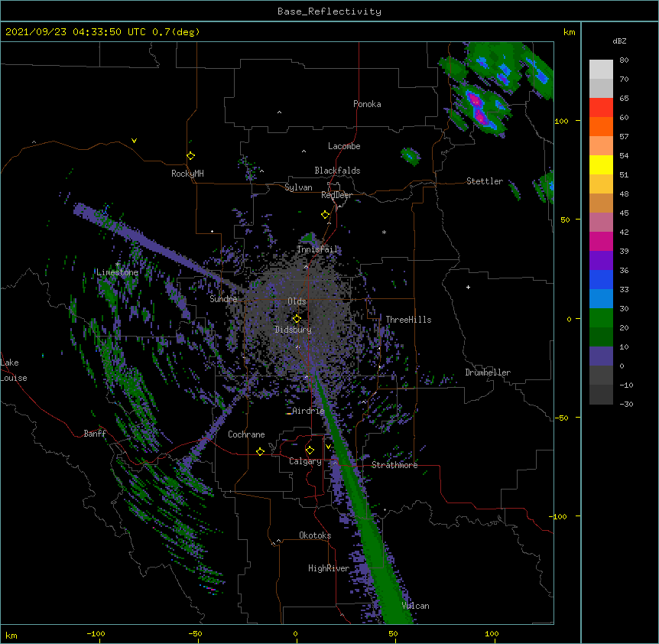Pick the blue 33-36 dBZ legend swatch
659x644 pixels.
pyautogui.click(x=601, y=279)
